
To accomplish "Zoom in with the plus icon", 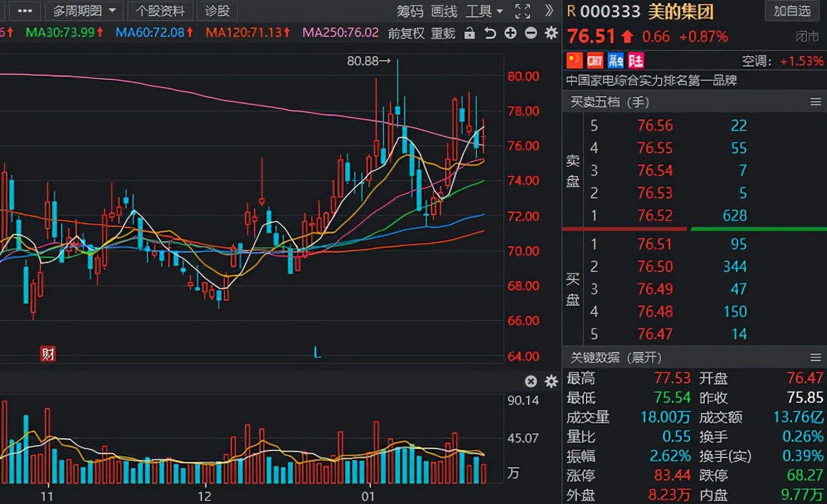I will coord(510,33).
